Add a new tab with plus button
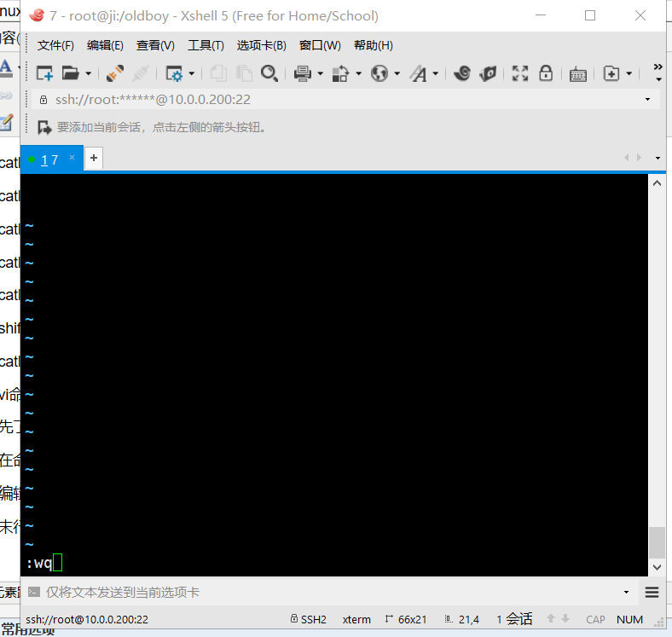The image size is (672, 637). [x=94, y=158]
